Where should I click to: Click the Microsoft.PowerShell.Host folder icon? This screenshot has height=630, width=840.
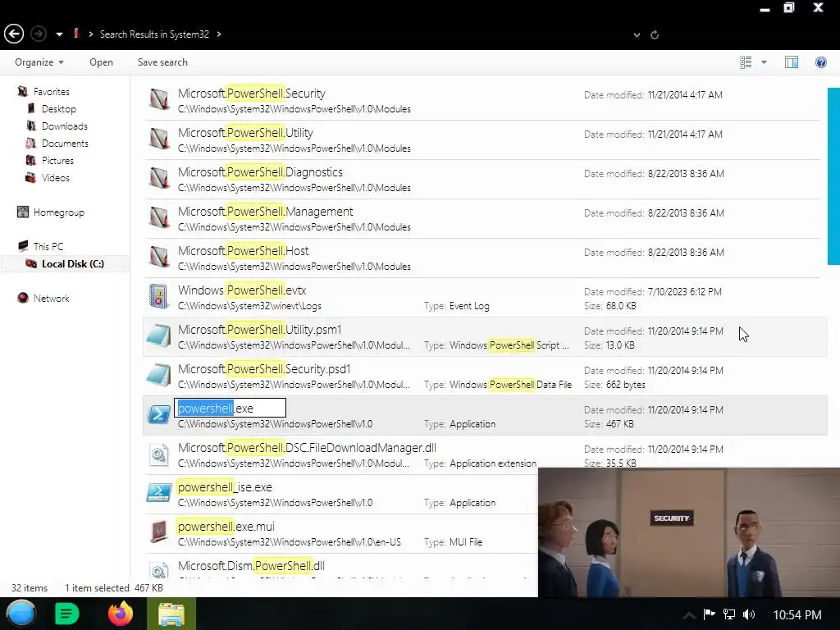(x=159, y=257)
